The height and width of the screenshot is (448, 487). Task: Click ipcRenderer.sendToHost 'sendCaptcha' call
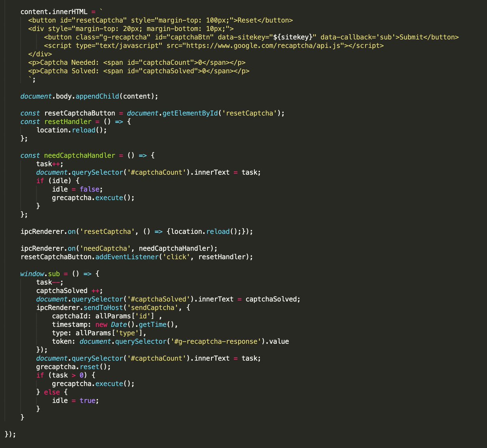coord(113,307)
